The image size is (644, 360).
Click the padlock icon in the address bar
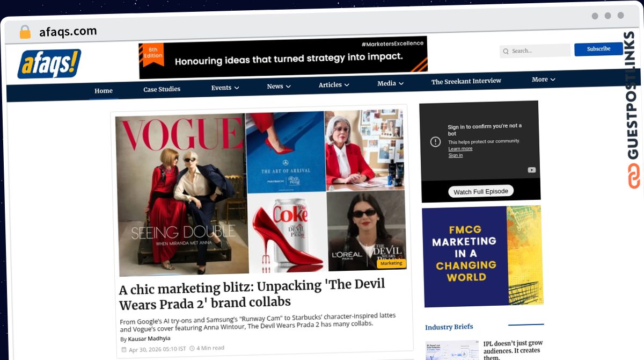tap(25, 32)
